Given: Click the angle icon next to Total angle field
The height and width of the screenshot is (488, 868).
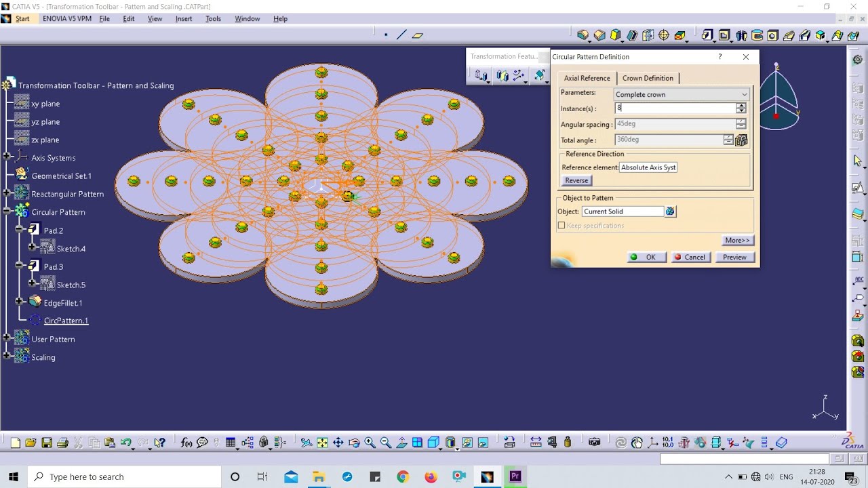Looking at the screenshot, I should coord(741,140).
